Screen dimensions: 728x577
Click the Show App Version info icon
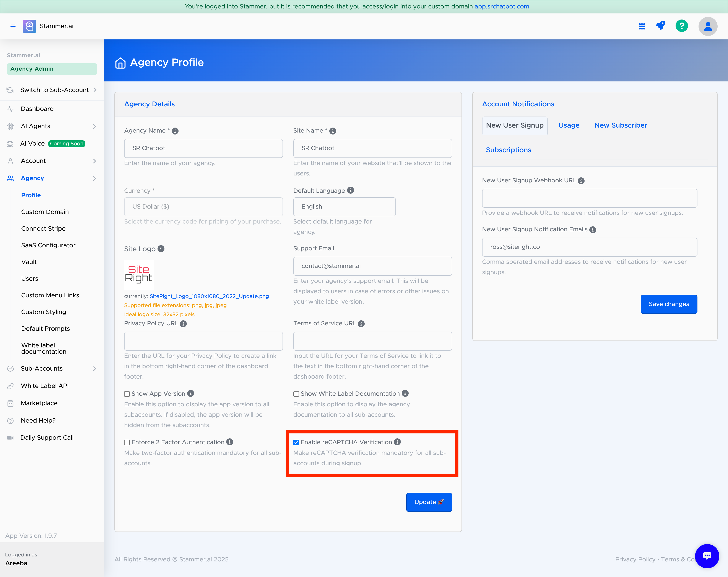point(191,394)
